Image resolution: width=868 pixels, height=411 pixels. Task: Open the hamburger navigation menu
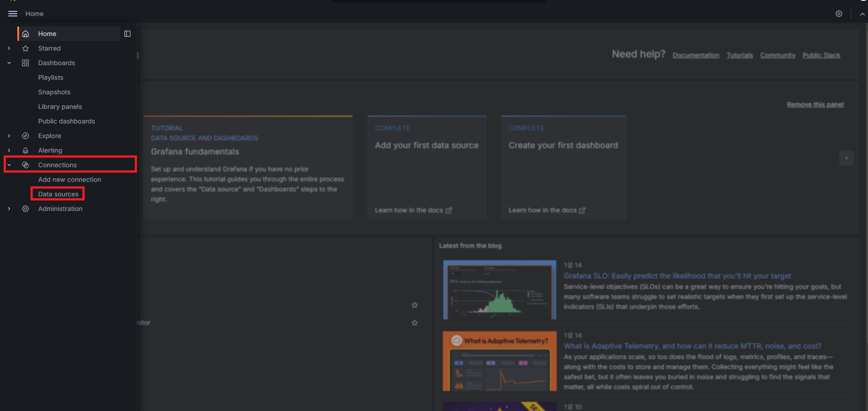(13, 14)
